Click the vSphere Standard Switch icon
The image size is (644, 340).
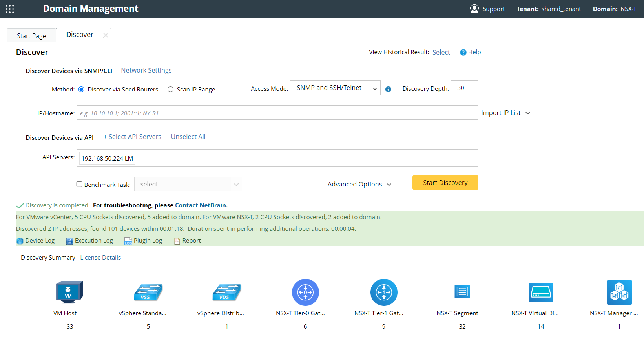[x=148, y=292]
